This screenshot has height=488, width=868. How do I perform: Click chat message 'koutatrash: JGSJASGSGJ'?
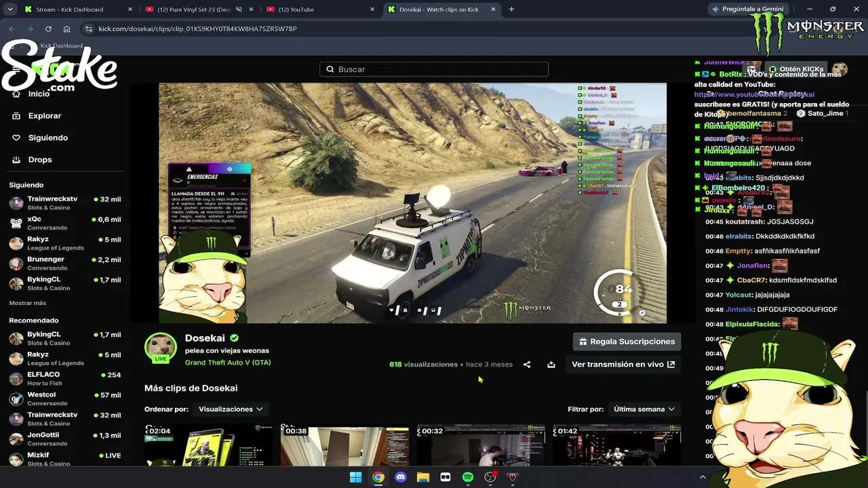pos(759,222)
